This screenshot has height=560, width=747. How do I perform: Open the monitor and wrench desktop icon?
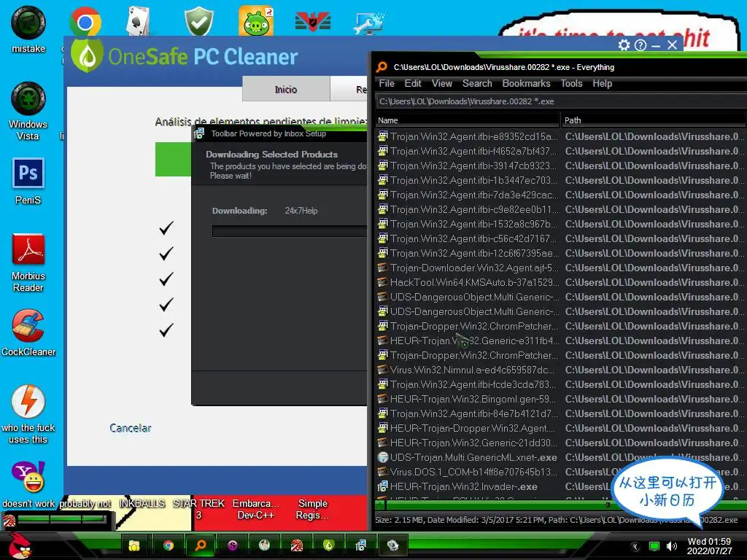tap(370, 23)
